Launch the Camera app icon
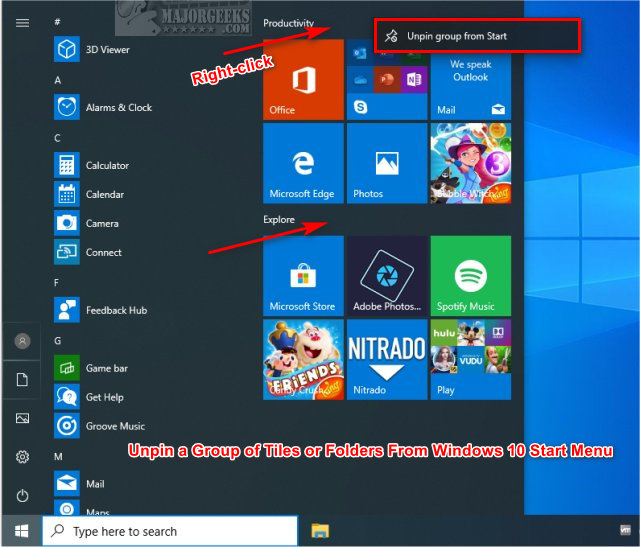This screenshot has width=640, height=547. point(67,223)
